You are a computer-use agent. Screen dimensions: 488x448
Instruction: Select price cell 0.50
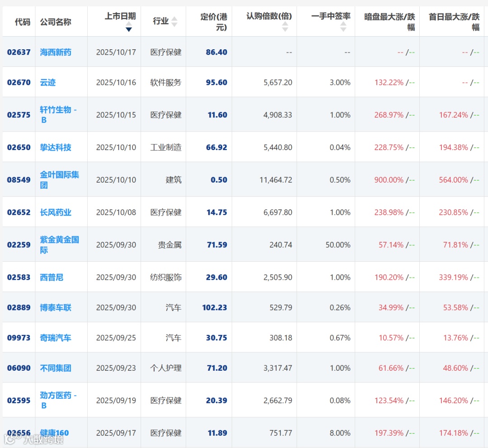click(219, 179)
